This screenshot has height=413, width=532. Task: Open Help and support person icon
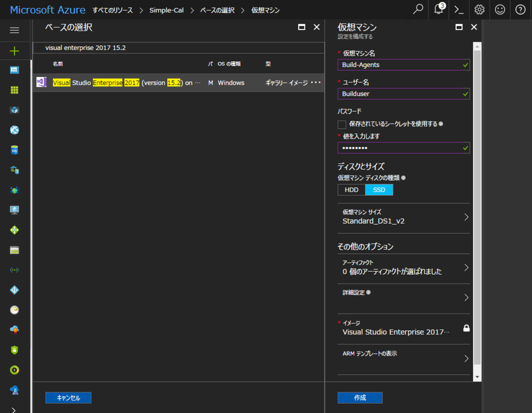(14, 390)
